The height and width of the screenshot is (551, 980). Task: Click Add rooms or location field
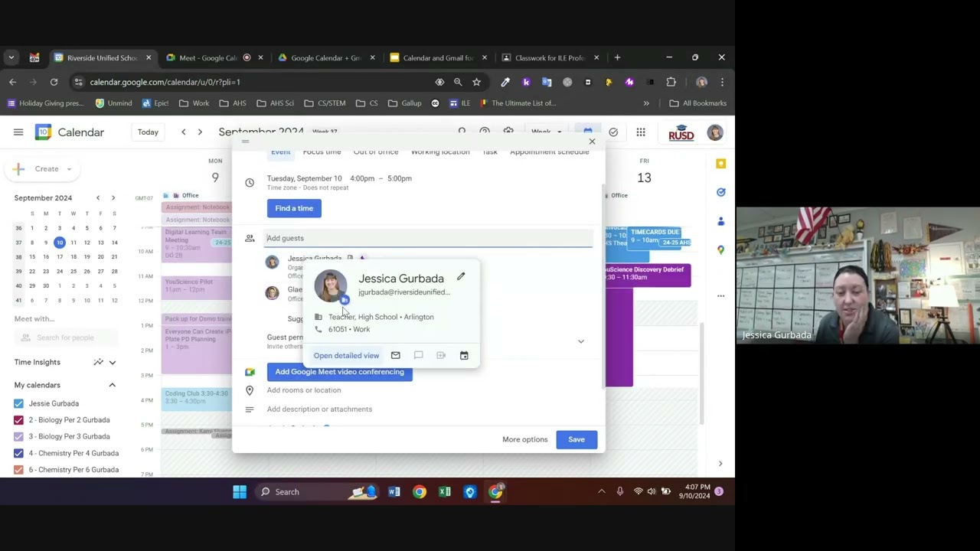tap(304, 390)
